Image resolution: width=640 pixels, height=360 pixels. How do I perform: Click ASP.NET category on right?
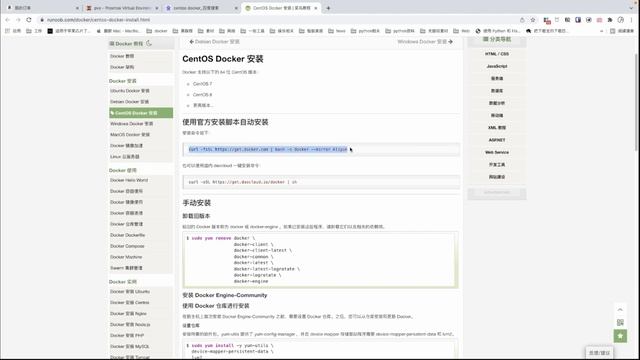coord(497,140)
